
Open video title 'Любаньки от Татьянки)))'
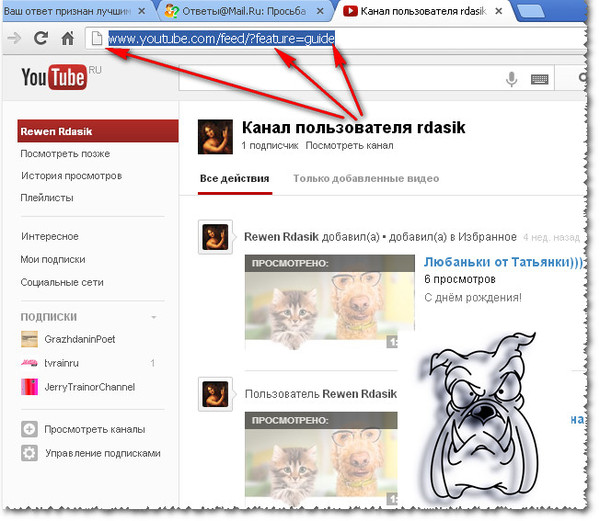pyautogui.click(x=504, y=262)
